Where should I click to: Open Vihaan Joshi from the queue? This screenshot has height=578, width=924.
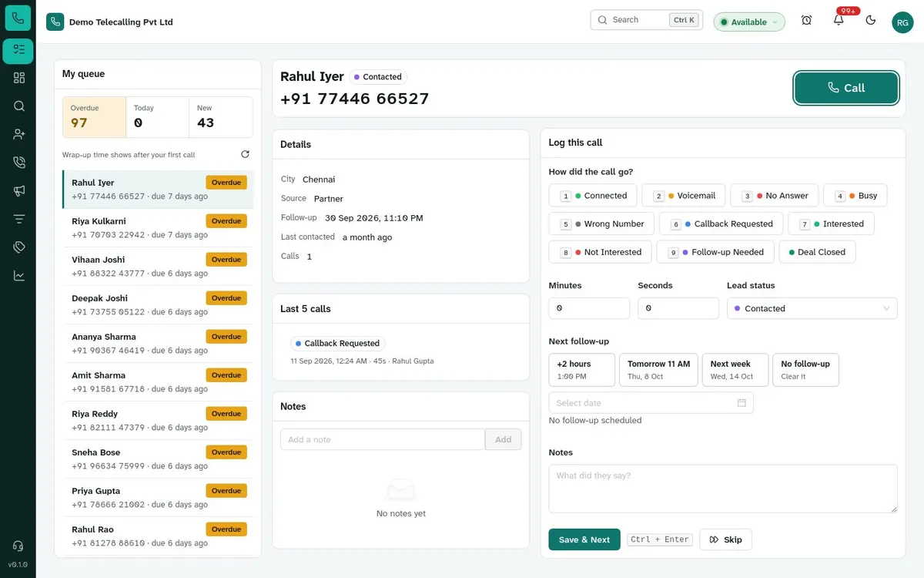point(158,267)
